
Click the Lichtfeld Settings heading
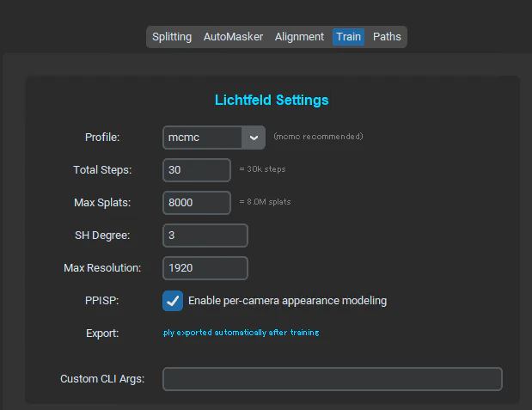tap(272, 100)
